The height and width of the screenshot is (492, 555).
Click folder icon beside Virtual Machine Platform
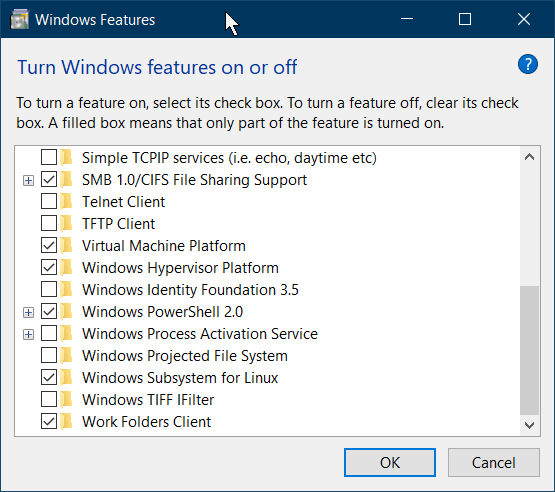pos(66,245)
